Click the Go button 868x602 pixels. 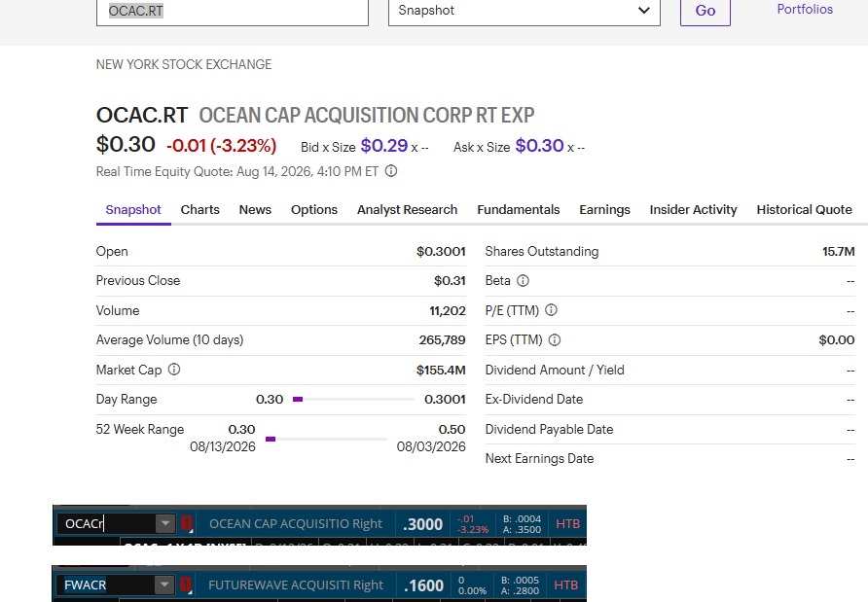(x=705, y=11)
